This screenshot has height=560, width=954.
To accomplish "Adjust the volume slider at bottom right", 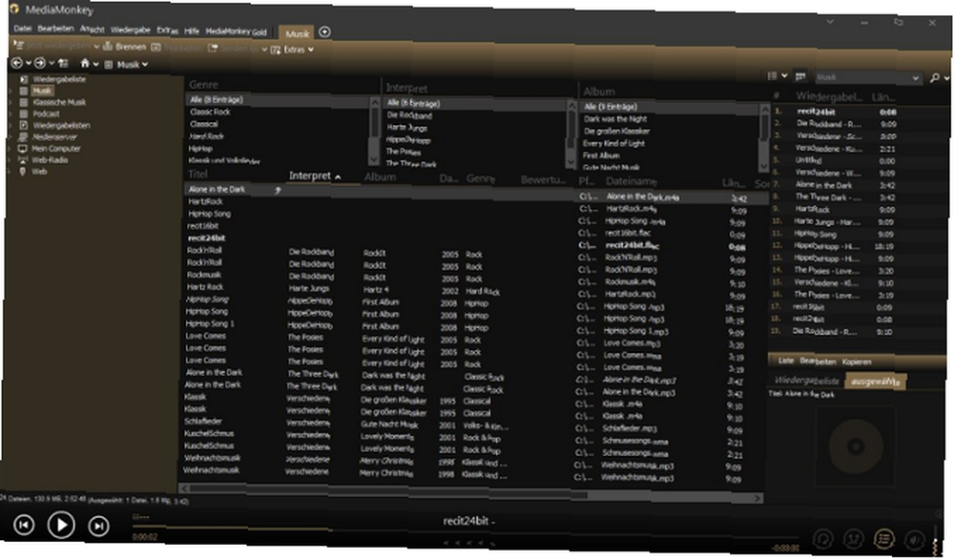I will (935, 539).
